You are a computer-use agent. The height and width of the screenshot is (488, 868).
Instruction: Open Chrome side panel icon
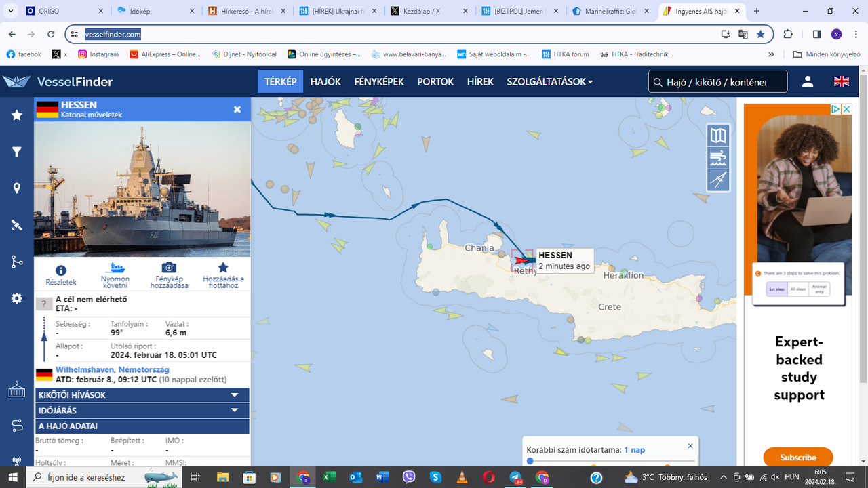pyautogui.click(x=816, y=34)
